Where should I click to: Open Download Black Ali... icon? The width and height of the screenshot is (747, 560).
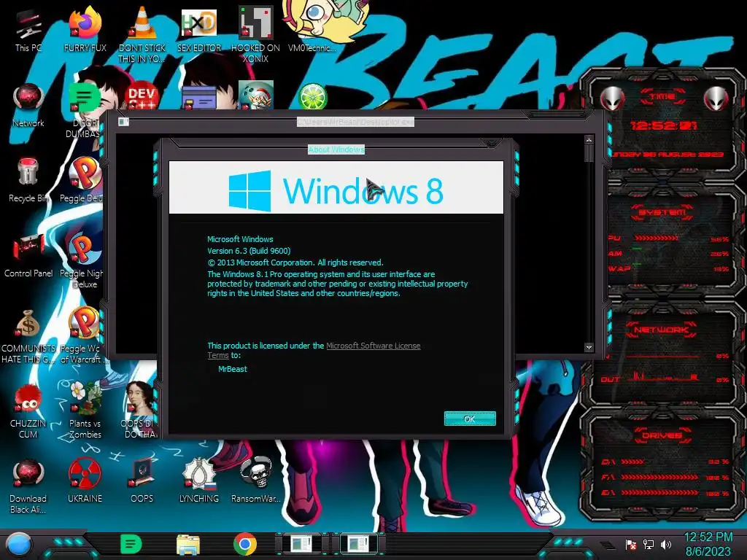tap(28, 486)
